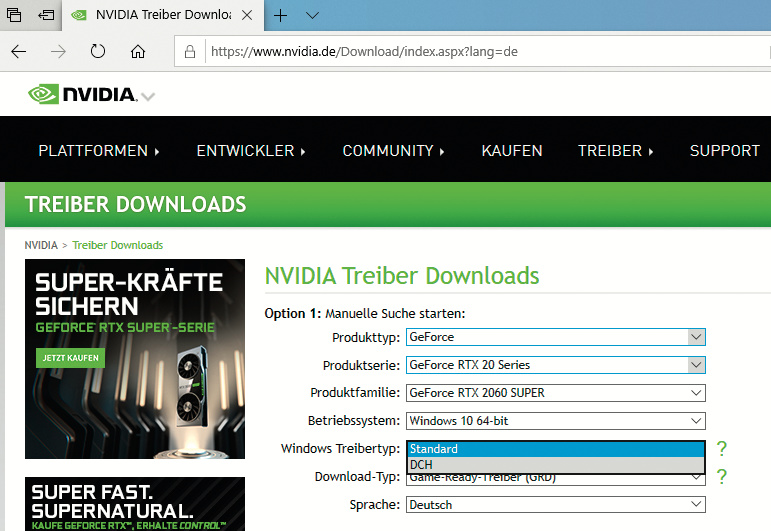Go to browser home page icon

138,51
